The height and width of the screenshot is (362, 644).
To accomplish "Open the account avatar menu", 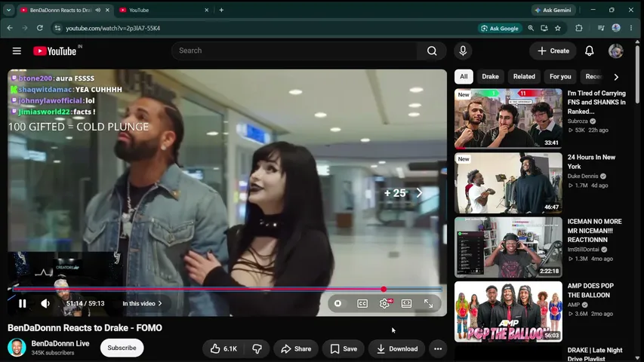I will 615,51.
